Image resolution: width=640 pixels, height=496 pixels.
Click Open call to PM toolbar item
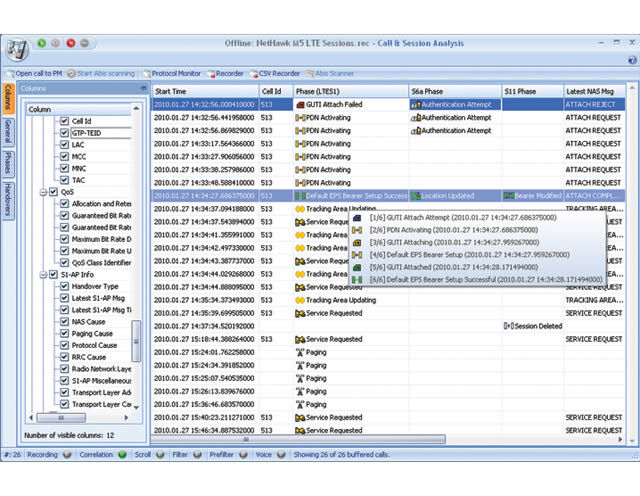pos(35,74)
